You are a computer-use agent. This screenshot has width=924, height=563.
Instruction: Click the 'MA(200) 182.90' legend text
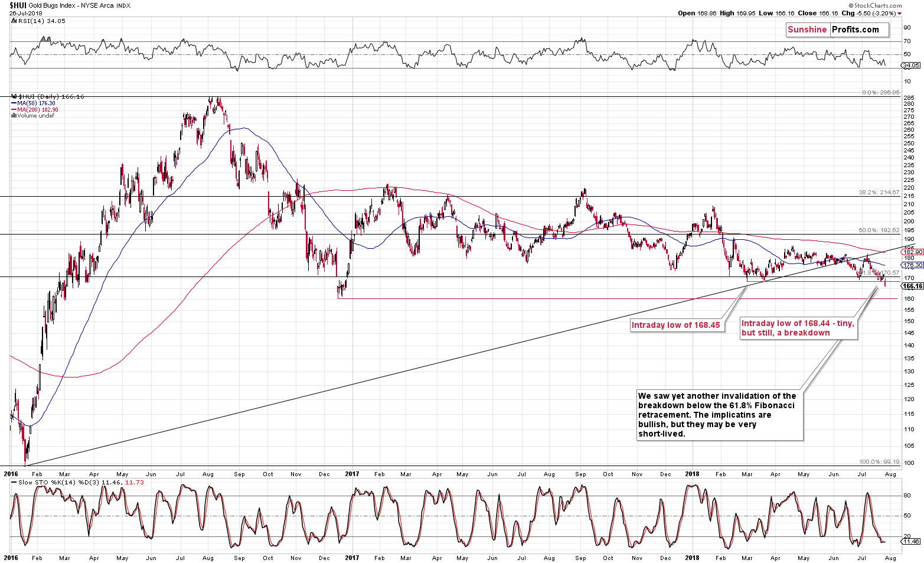[x=38, y=110]
